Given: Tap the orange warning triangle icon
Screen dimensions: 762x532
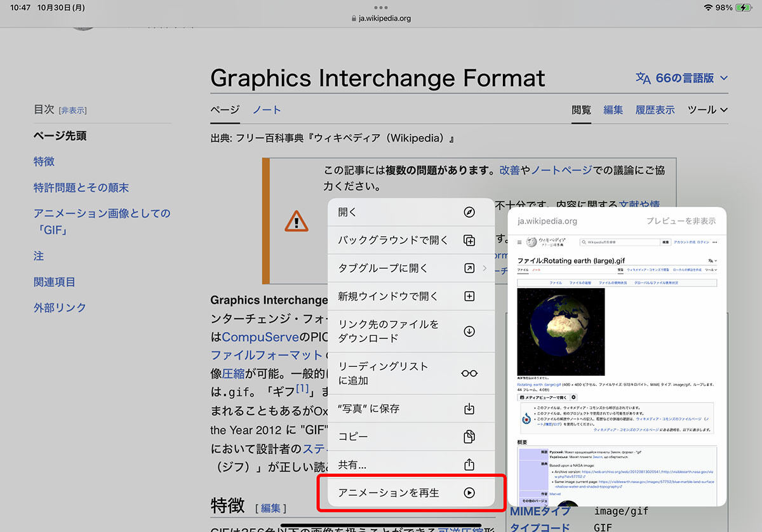Looking at the screenshot, I should [x=296, y=221].
